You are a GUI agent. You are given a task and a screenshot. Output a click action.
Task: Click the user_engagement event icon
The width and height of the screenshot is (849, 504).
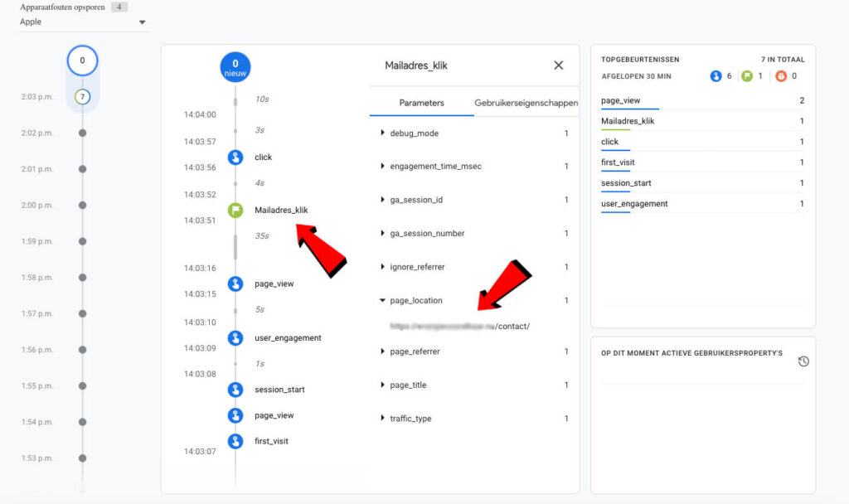pos(235,337)
